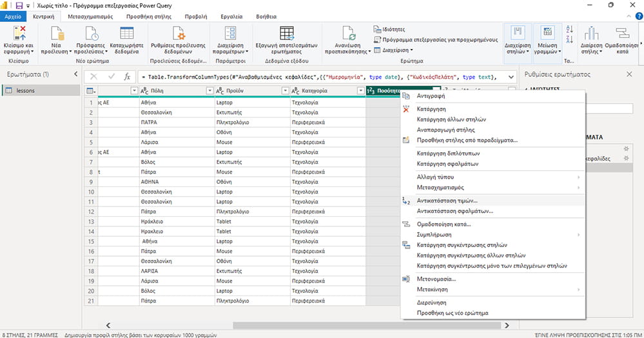Click Διαχείριση παραμέτρων icon
Screen dimensions: 644x338
pyautogui.click(x=230, y=34)
